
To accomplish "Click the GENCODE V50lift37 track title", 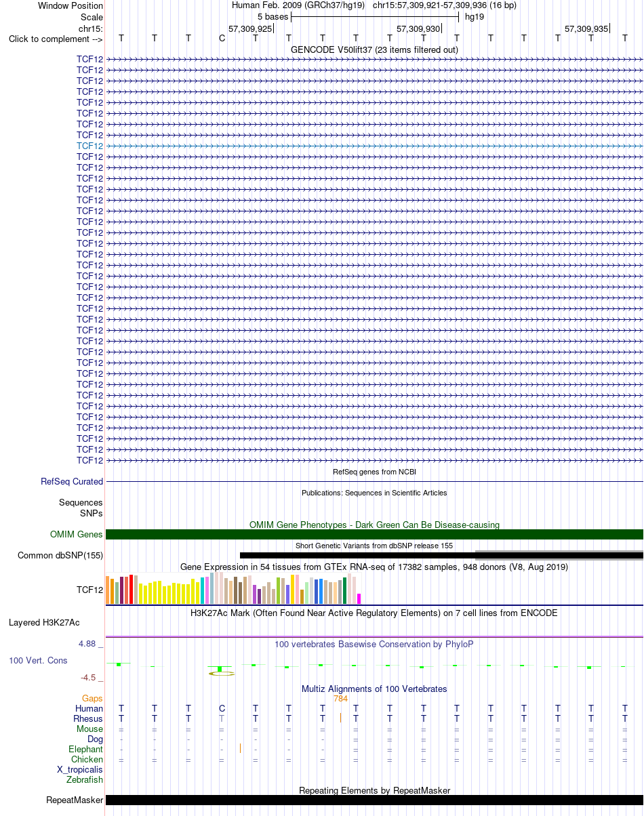I will pyautogui.click(x=374, y=49).
